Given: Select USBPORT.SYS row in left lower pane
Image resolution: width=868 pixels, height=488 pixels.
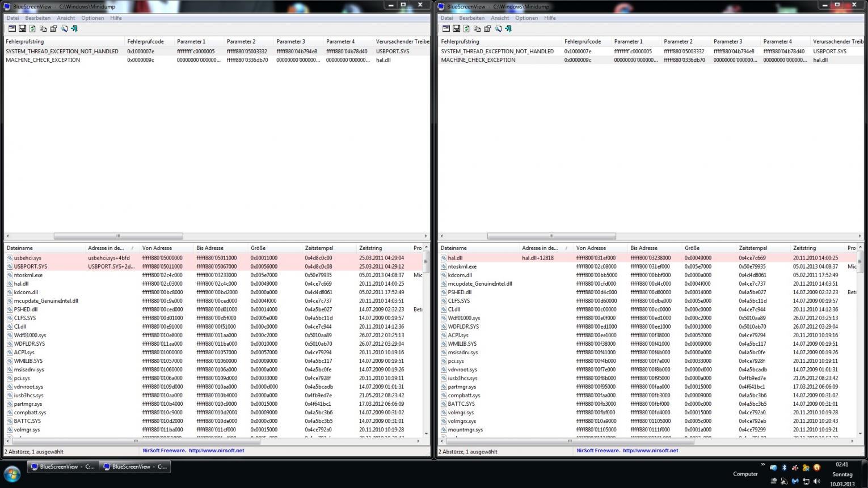Looking at the screenshot, I should click(x=214, y=266).
